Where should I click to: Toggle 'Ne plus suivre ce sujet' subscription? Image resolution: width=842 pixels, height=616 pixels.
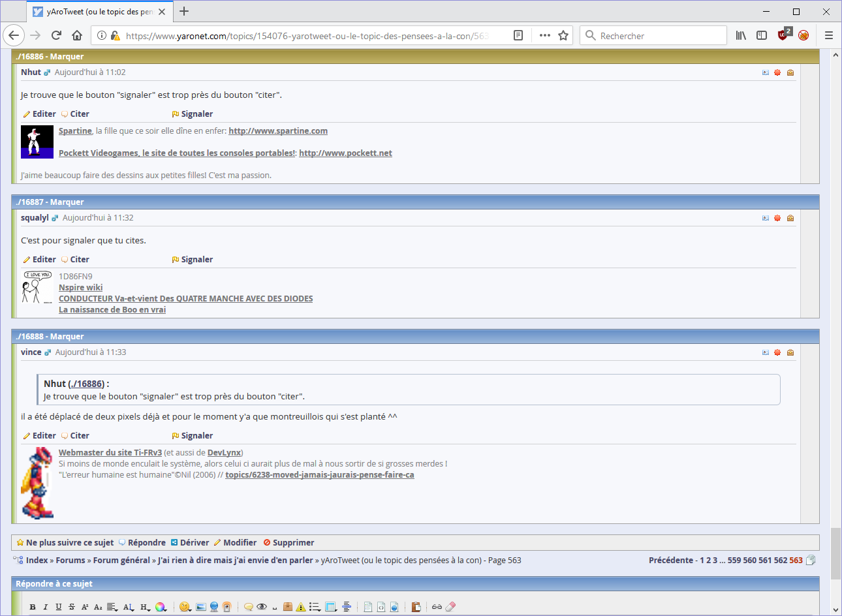69,542
